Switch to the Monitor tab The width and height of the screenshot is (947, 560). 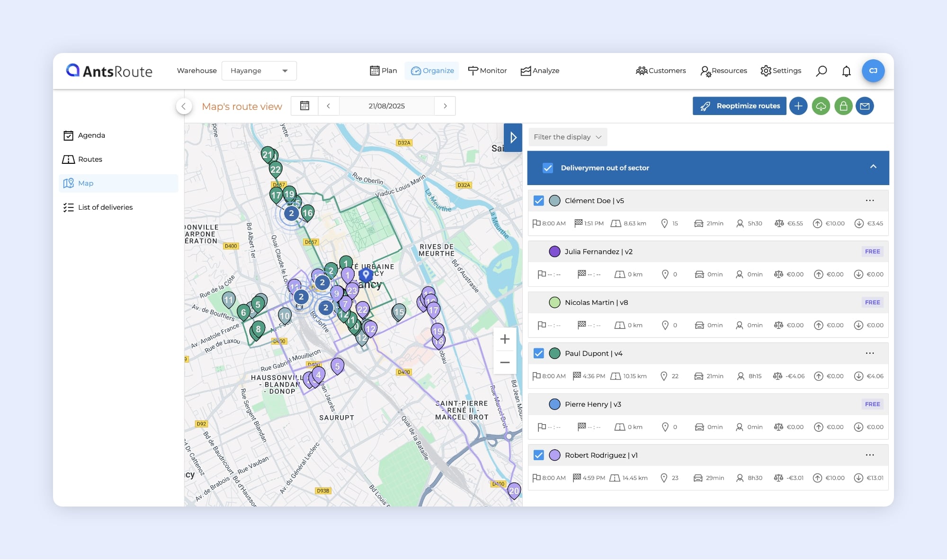pos(487,71)
